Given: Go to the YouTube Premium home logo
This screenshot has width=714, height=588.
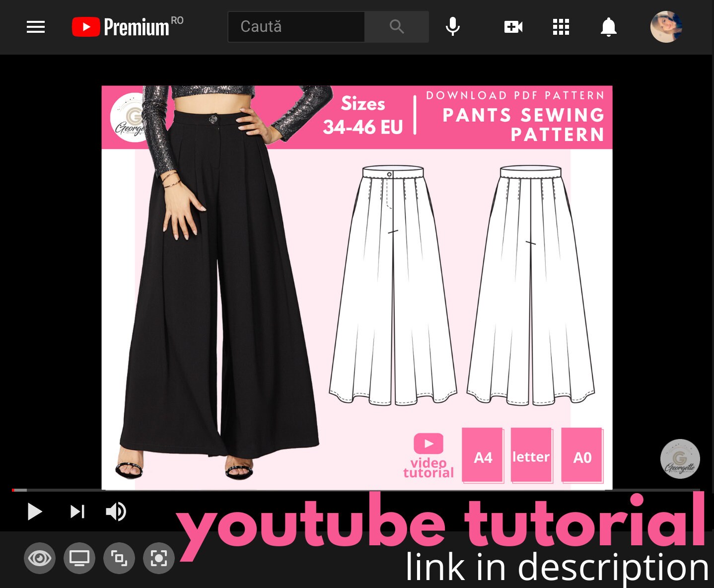Looking at the screenshot, I should coord(128,27).
